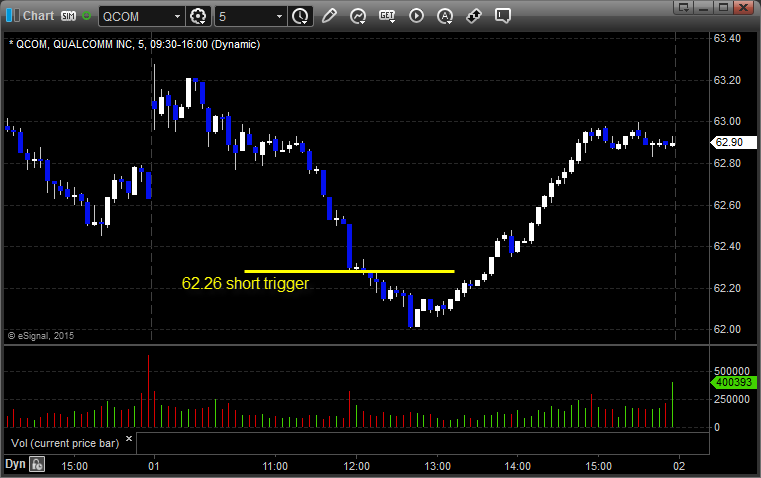Click the 63.40 price axis label
This screenshot has width=761, height=478.
click(727, 38)
